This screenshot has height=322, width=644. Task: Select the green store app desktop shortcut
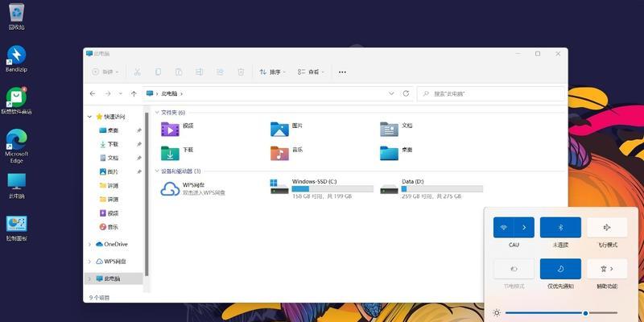coord(16,101)
